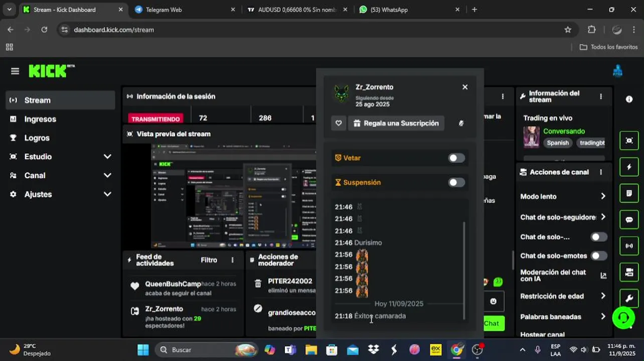This screenshot has height=361, width=644.
Task: Open Todos los favoritos folder
Action: [608, 47]
